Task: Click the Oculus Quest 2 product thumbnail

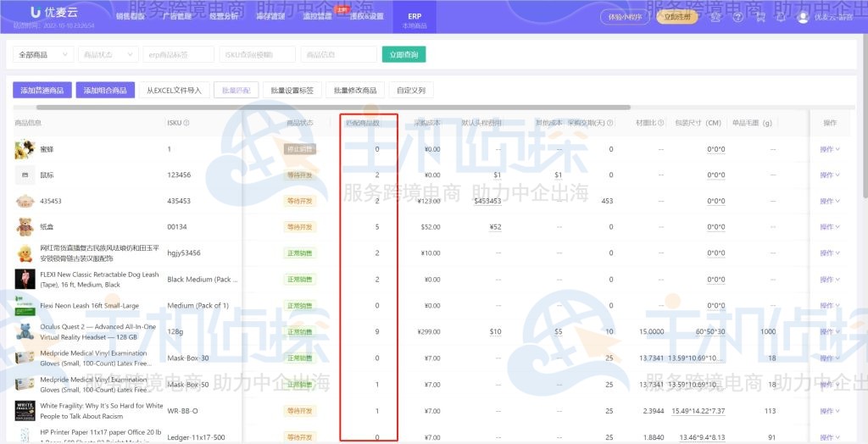Action: pos(25,331)
